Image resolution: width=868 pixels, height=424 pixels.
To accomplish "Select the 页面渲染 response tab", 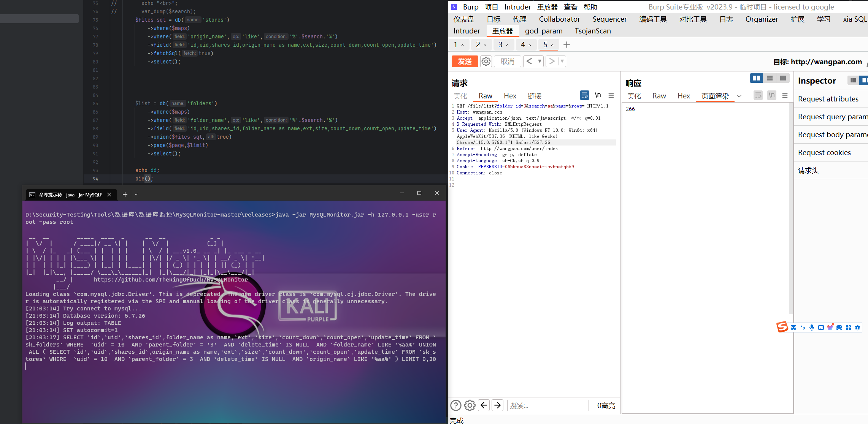I will click(715, 96).
